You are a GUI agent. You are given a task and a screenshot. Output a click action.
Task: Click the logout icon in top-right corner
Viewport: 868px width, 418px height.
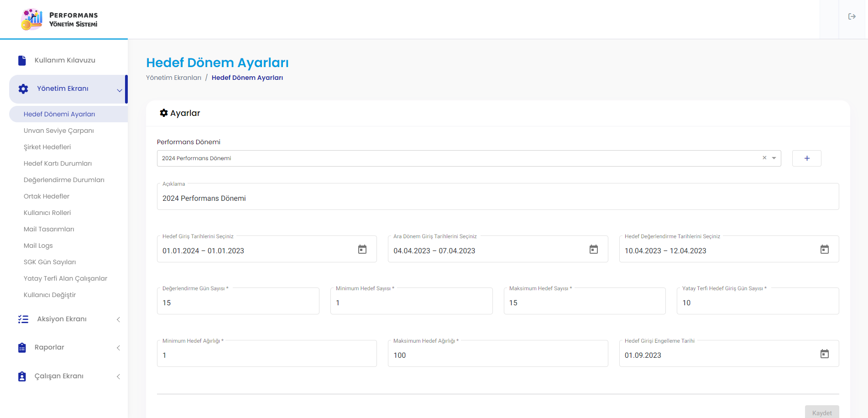(x=852, y=16)
